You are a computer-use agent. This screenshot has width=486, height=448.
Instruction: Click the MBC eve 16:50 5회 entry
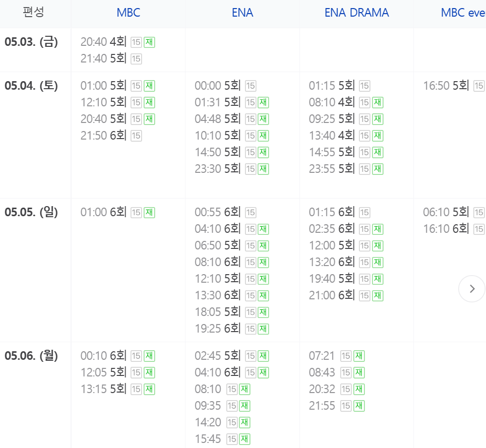[454, 86]
